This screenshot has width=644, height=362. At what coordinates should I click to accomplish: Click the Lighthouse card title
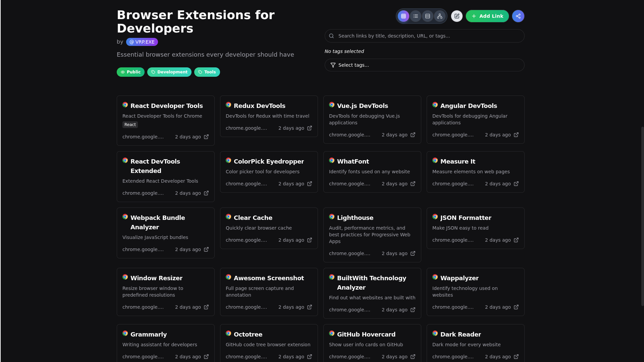click(355, 218)
